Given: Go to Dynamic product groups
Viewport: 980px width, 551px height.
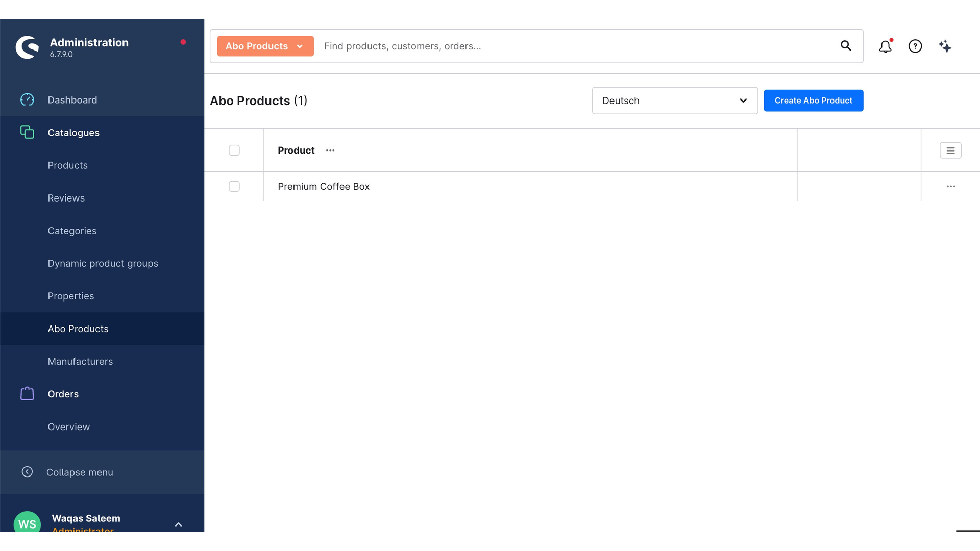Looking at the screenshot, I should coord(102,263).
